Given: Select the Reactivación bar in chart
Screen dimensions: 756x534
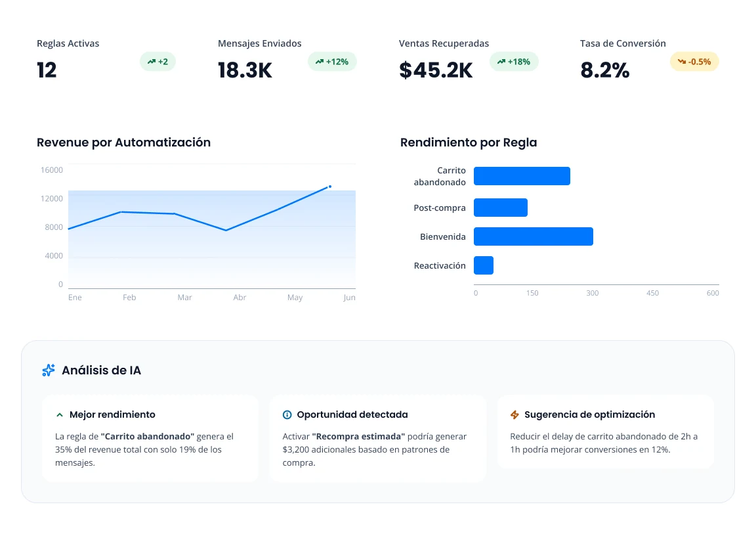Looking at the screenshot, I should coord(484,265).
